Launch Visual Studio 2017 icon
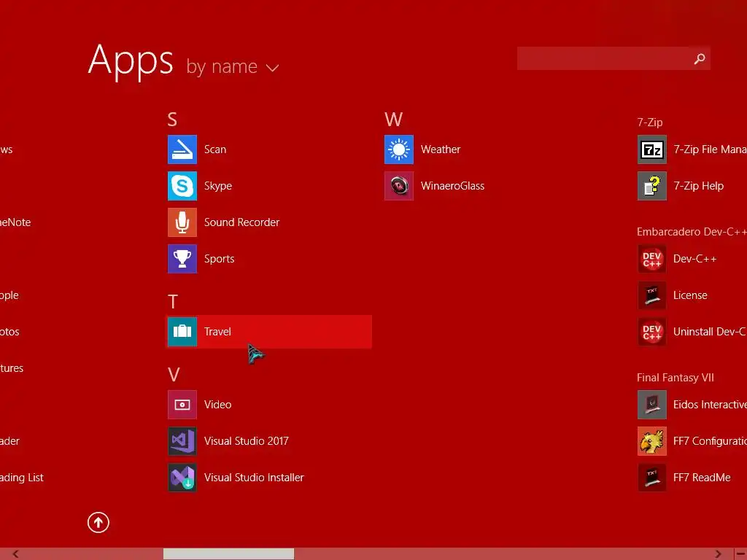This screenshot has width=747, height=560. tap(182, 441)
